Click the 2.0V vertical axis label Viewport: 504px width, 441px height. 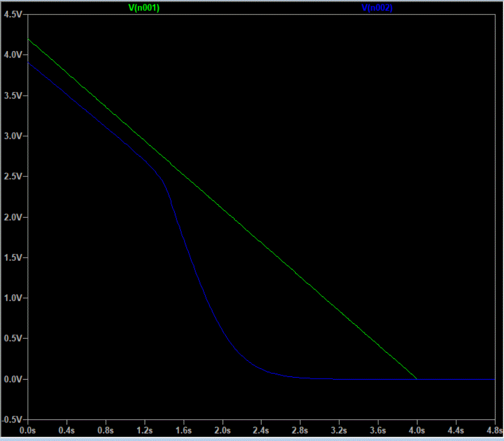[12, 217]
